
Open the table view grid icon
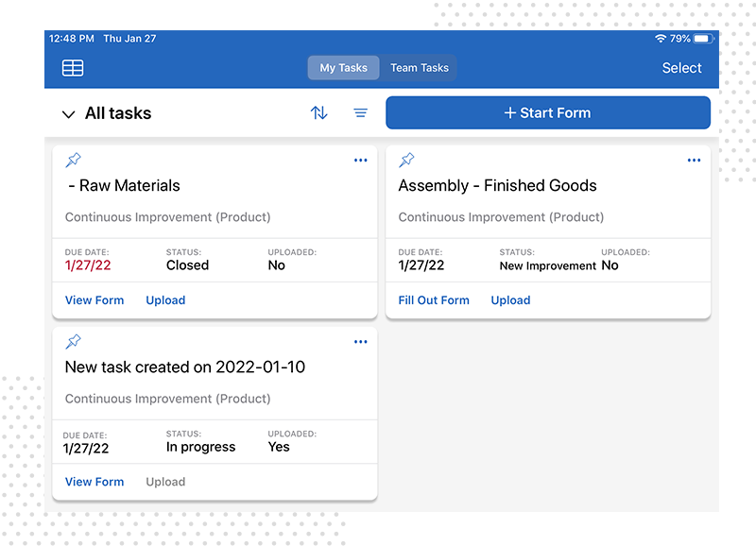pos(73,68)
